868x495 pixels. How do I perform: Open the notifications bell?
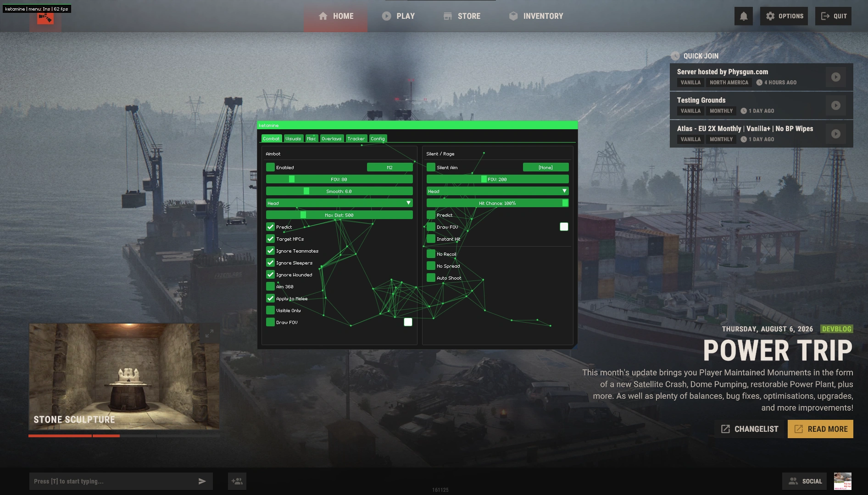[x=743, y=16]
